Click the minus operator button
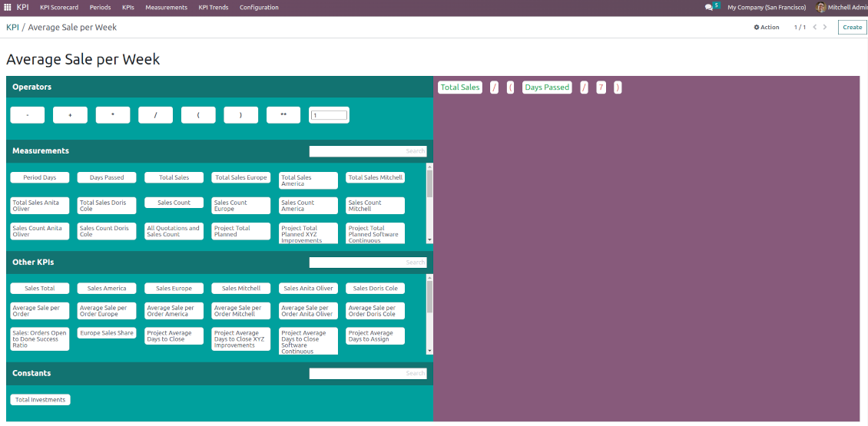The height and width of the screenshot is (426, 868). tap(28, 115)
